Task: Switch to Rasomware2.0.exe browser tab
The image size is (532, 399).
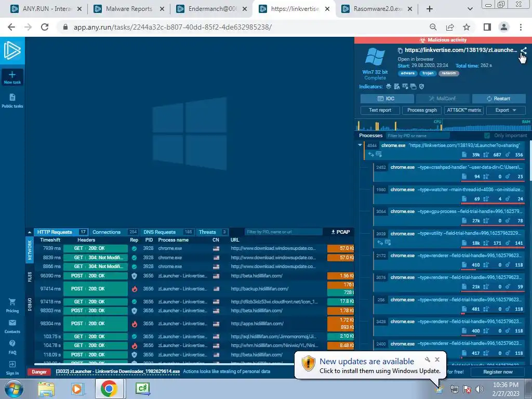Action: pyautogui.click(x=378, y=9)
